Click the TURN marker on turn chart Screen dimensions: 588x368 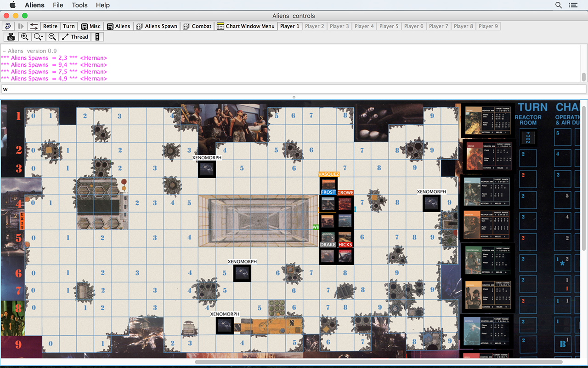click(x=528, y=138)
